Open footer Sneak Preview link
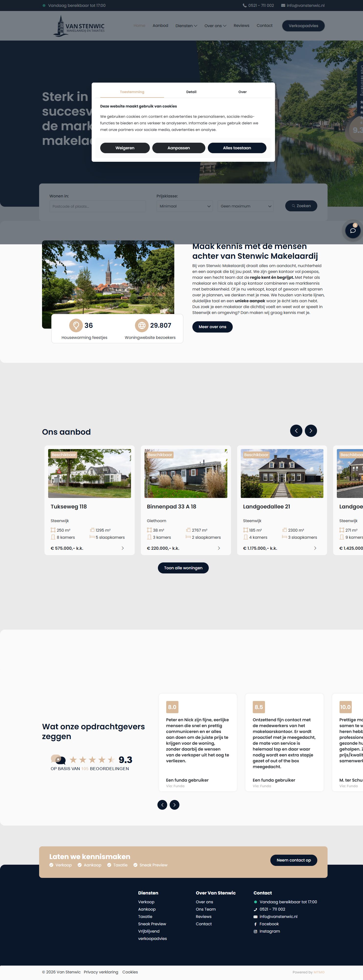 [x=152, y=924]
